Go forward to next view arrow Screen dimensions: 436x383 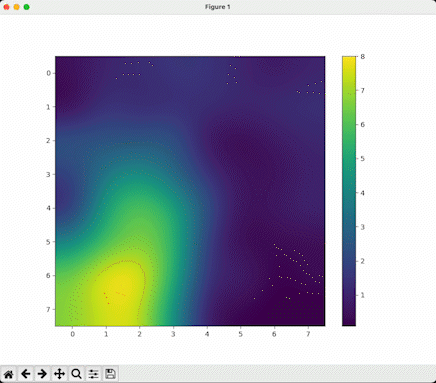coord(42,374)
